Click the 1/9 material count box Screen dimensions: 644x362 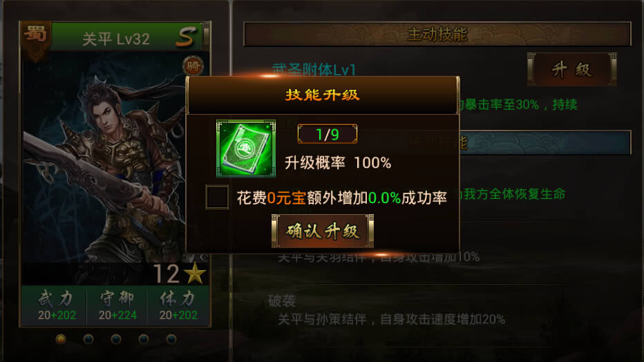pyautogui.click(x=328, y=134)
